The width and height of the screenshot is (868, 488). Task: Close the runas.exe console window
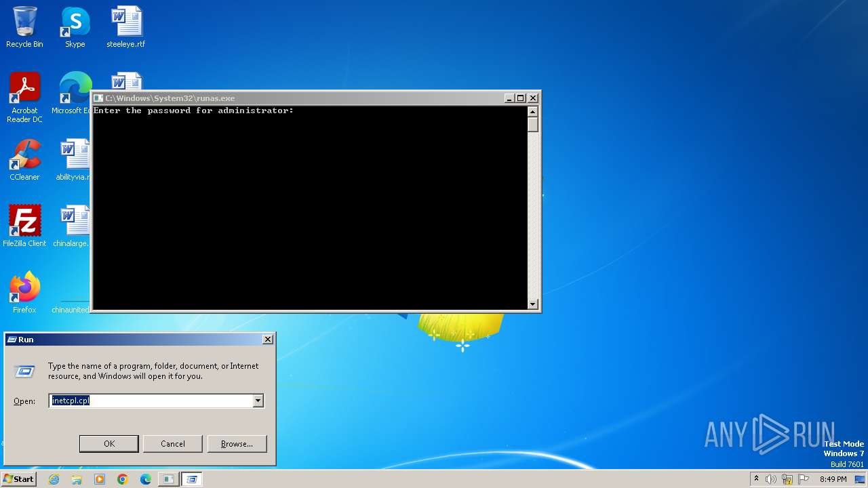pyautogui.click(x=533, y=98)
